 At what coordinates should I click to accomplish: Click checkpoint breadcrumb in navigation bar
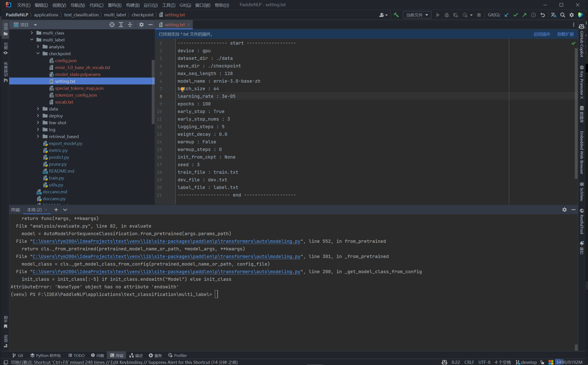coord(143,15)
